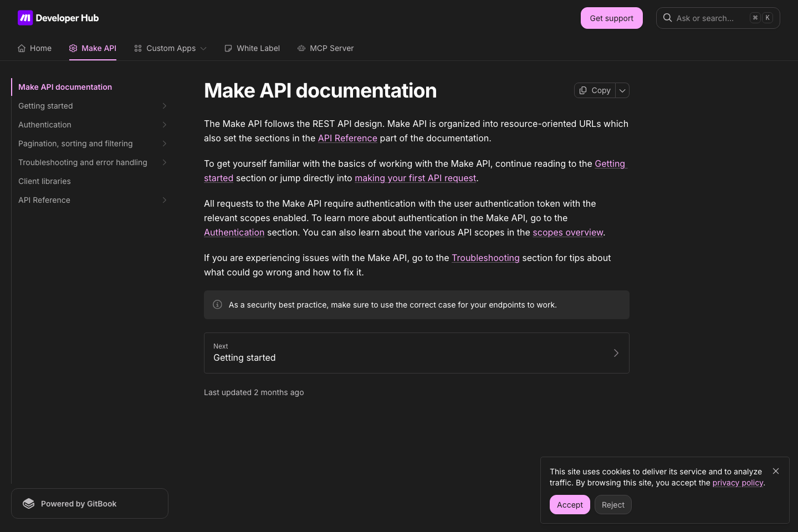Image resolution: width=798 pixels, height=532 pixels.
Task: Click the Next Getting started card
Action: point(417,353)
